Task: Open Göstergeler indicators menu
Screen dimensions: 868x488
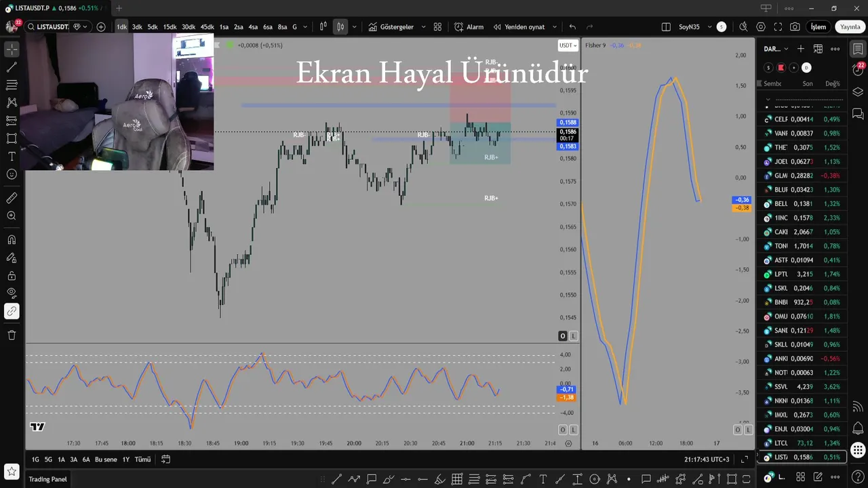Action: (x=391, y=27)
